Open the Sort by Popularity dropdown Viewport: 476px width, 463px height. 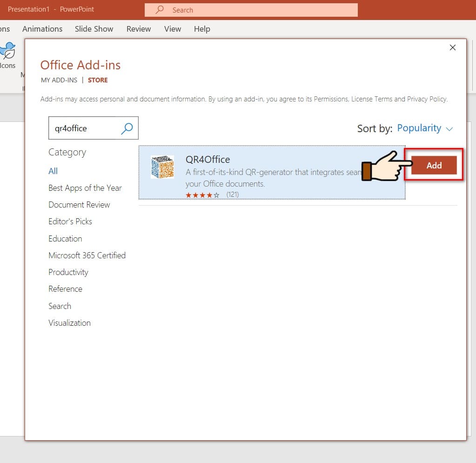424,128
